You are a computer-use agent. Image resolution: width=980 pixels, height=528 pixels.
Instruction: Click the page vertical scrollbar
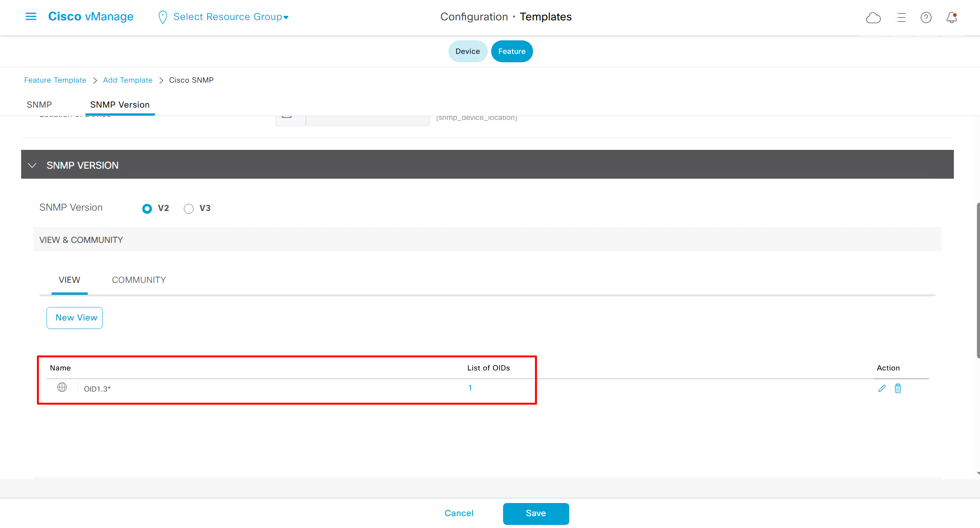point(978,281)
